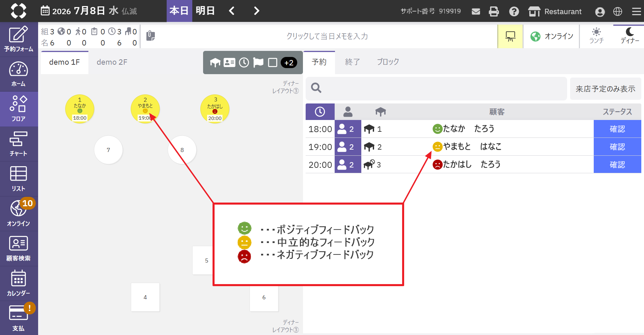Image resolution: width=644 pixels, height=335 pixels.
Task: Jump to 本日 today
Action: (x=179, y=11)
